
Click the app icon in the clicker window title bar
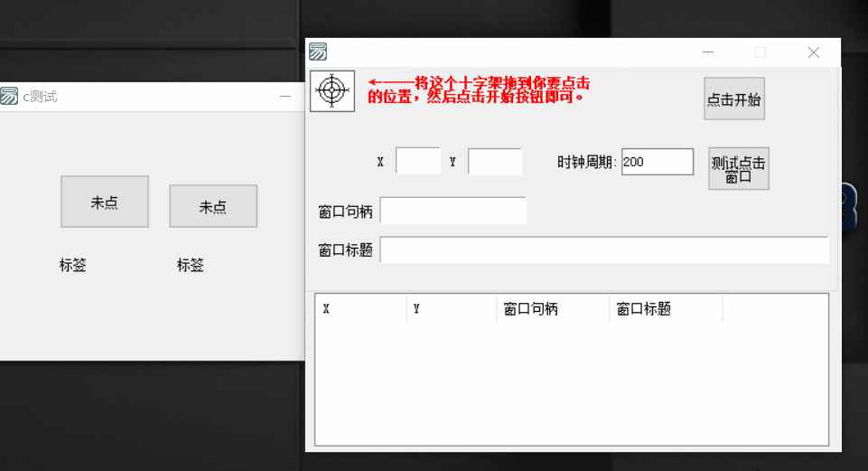318,52
